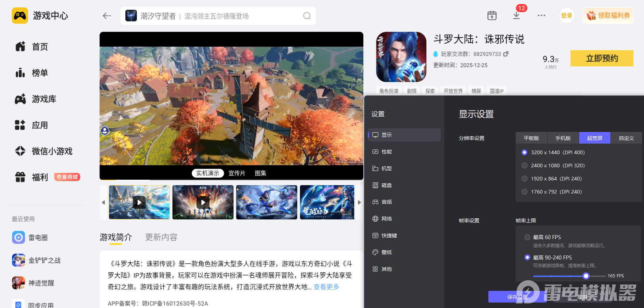644x308 pixels.
Task: Open 同步应用 in recent list
Action: pyautogui.click(x=33, y=305)
